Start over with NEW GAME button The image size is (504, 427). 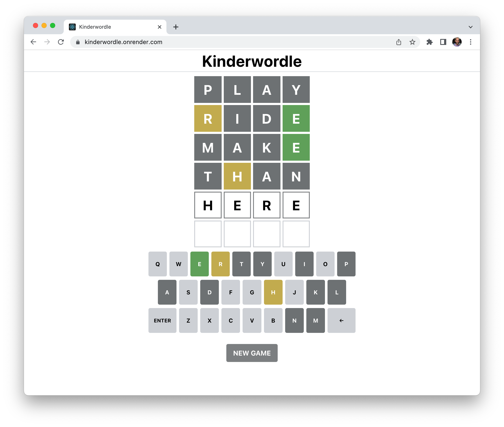coord(252,353)
